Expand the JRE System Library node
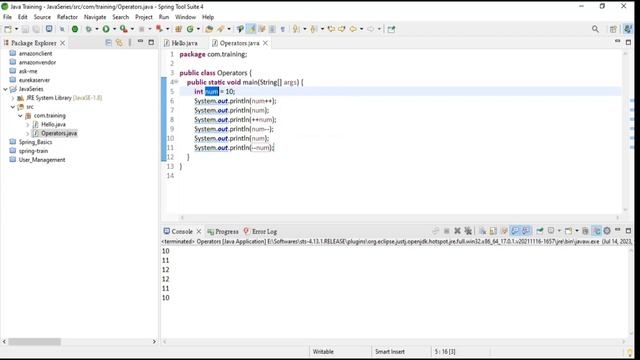 pyautogui.click(x=13, y=98)
